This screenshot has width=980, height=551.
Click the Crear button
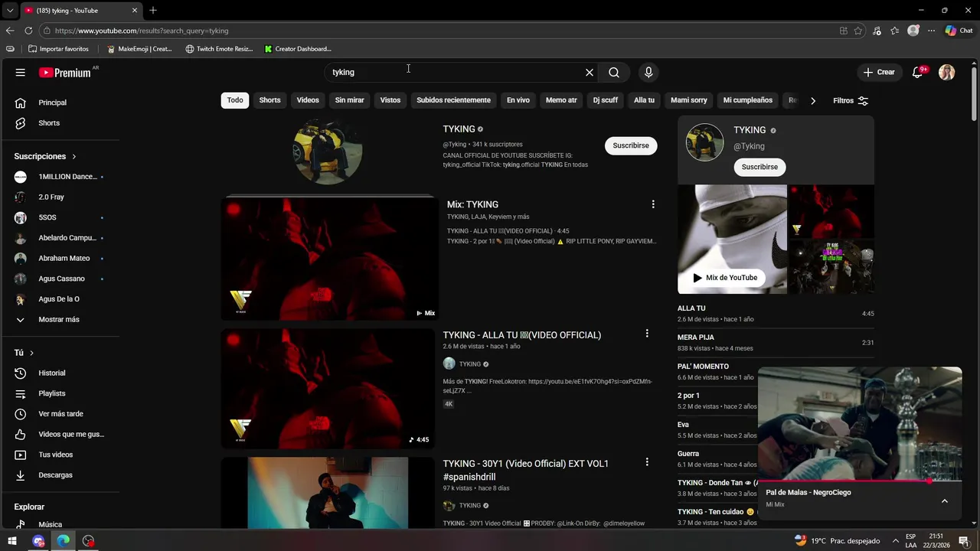[878, 72]
